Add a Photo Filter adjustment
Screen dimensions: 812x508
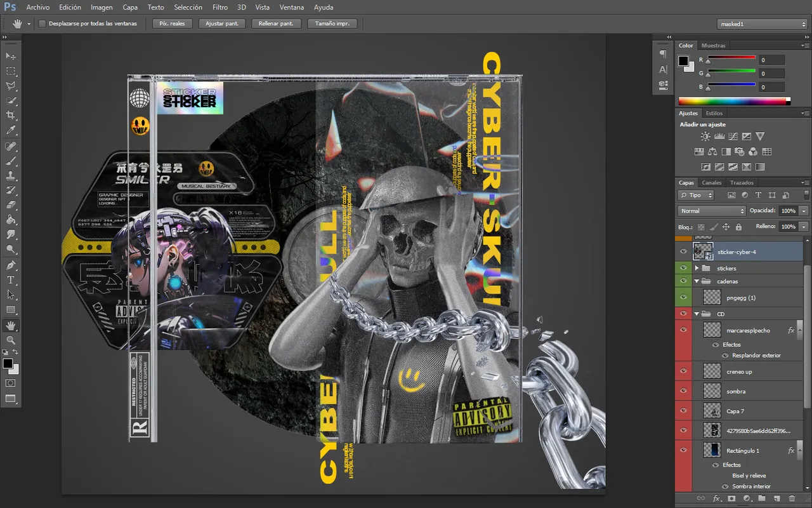740,152
